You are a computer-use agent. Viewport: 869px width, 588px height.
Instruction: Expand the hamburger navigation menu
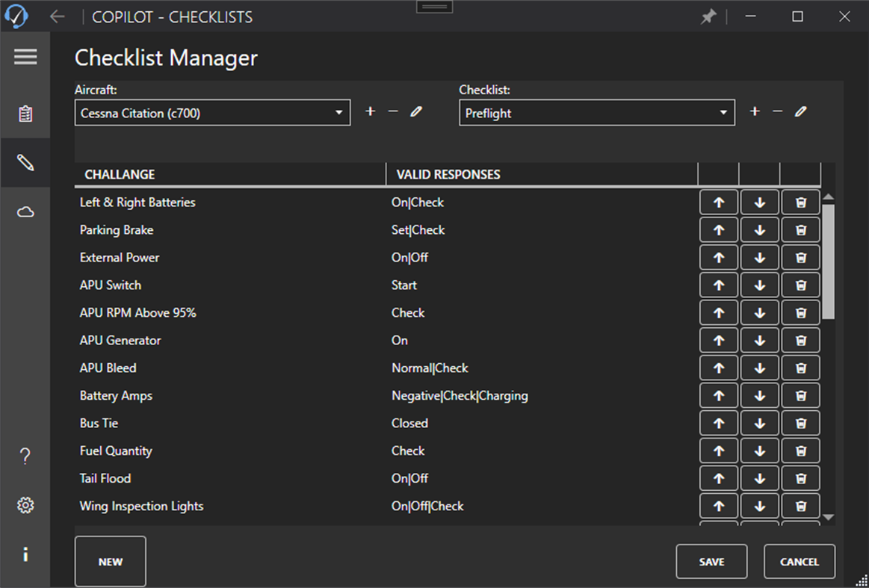(25, 57)
